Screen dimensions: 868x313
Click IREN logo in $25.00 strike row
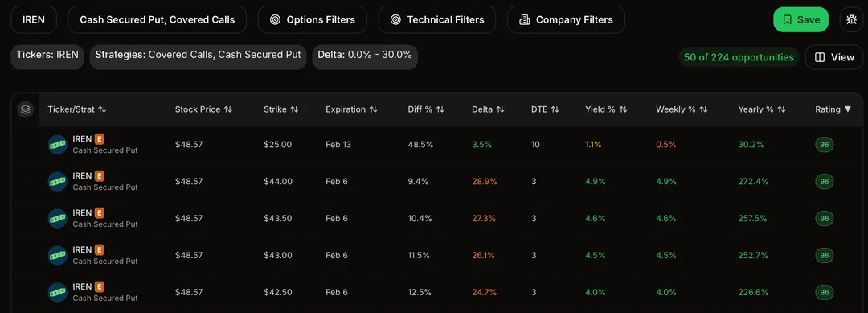pyautogui.click(x=58, y=145)
